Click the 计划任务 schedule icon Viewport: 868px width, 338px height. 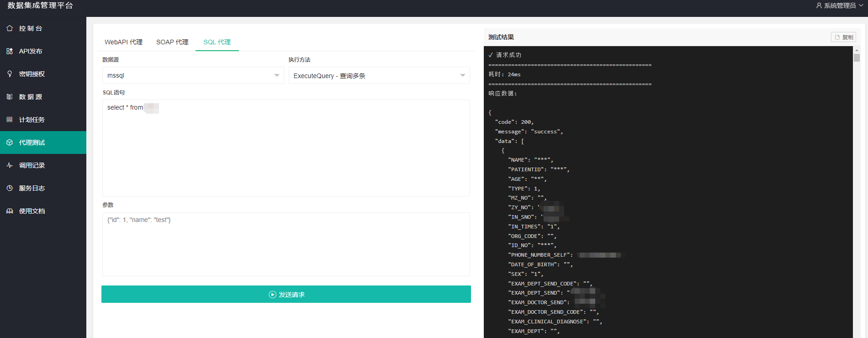10,120
